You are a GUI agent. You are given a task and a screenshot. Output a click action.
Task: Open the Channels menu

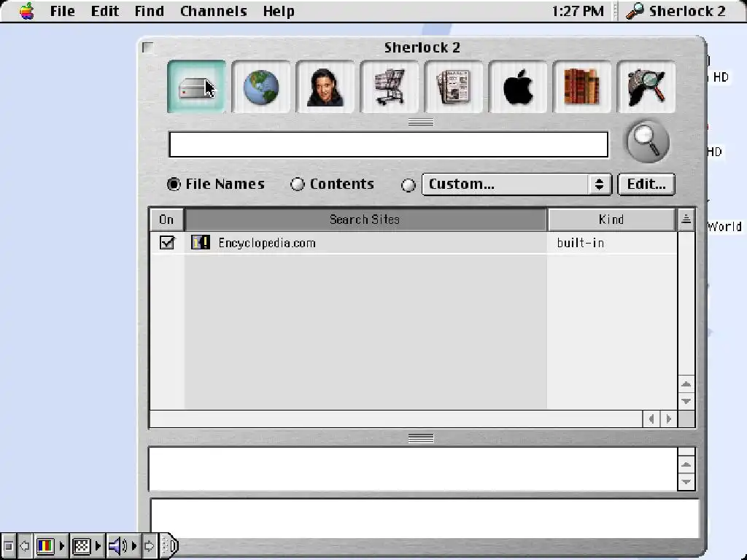pos(214,11)
